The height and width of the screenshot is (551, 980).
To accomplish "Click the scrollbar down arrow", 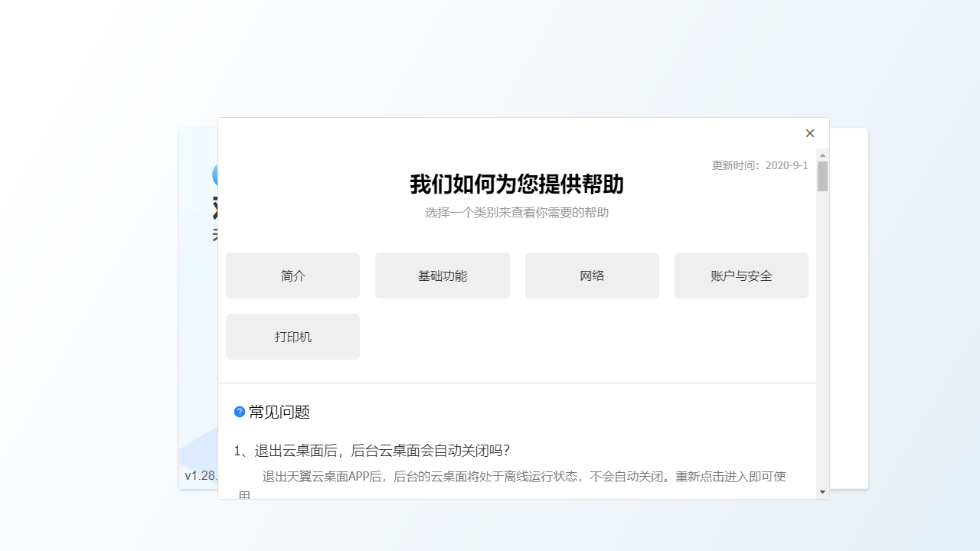I will (822, 493).
